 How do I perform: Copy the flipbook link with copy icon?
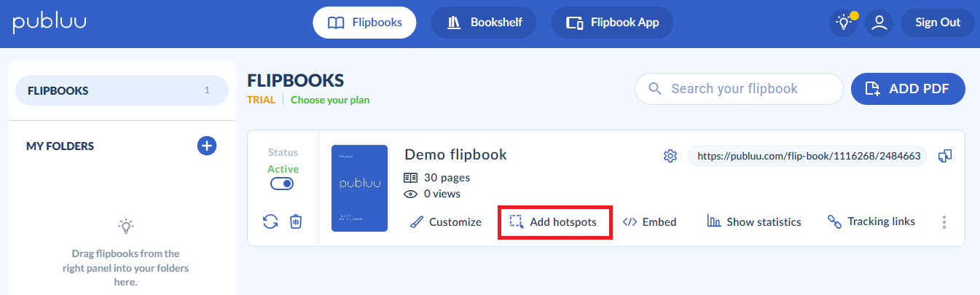click(x=945, y=156)
